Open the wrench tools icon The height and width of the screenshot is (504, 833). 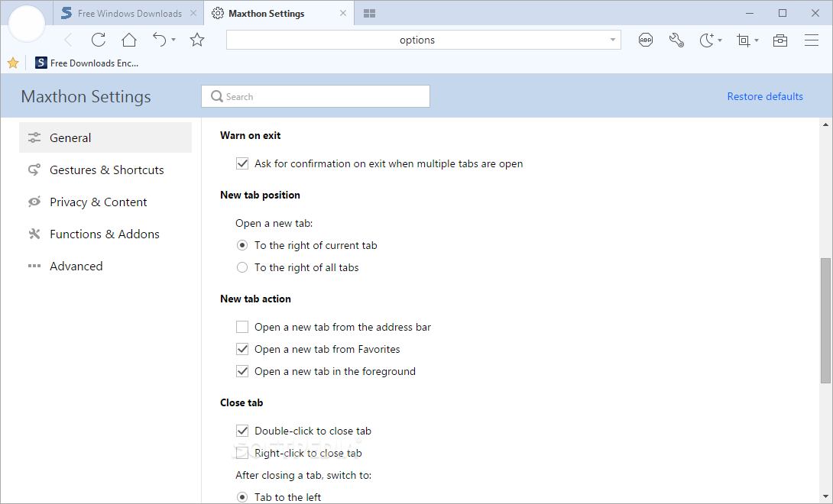click(x=676, y=40)
